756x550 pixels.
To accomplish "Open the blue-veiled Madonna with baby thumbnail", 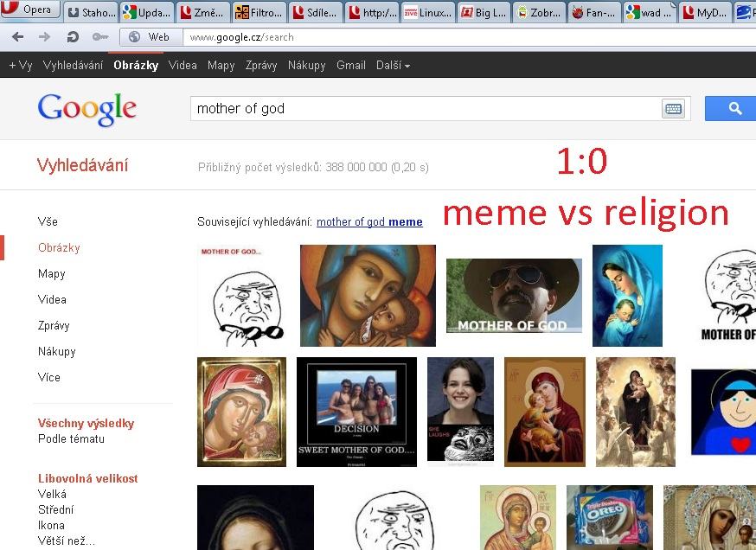I will (x=627, y=296).
